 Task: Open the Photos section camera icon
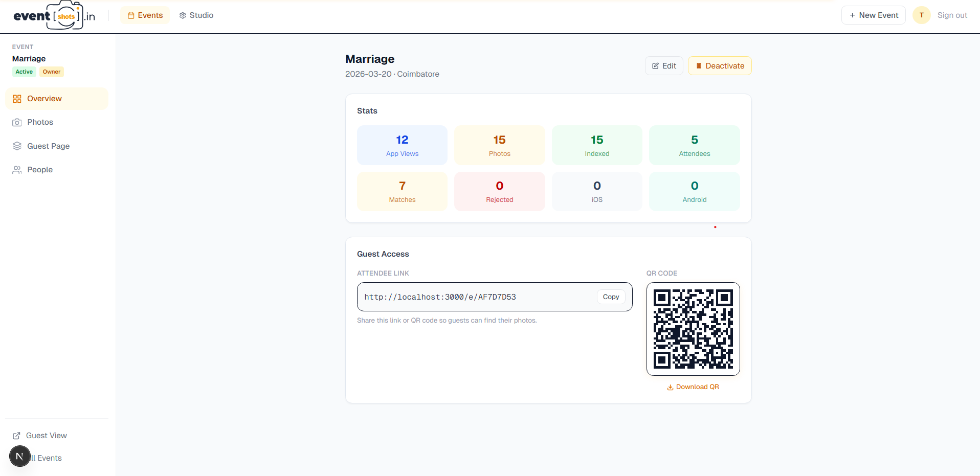coord(17,122)
